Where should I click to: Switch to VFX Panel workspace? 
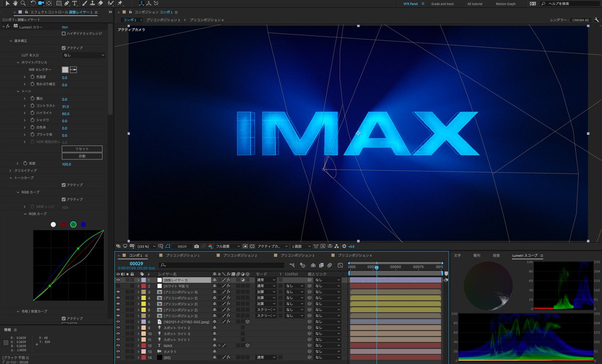411,4
